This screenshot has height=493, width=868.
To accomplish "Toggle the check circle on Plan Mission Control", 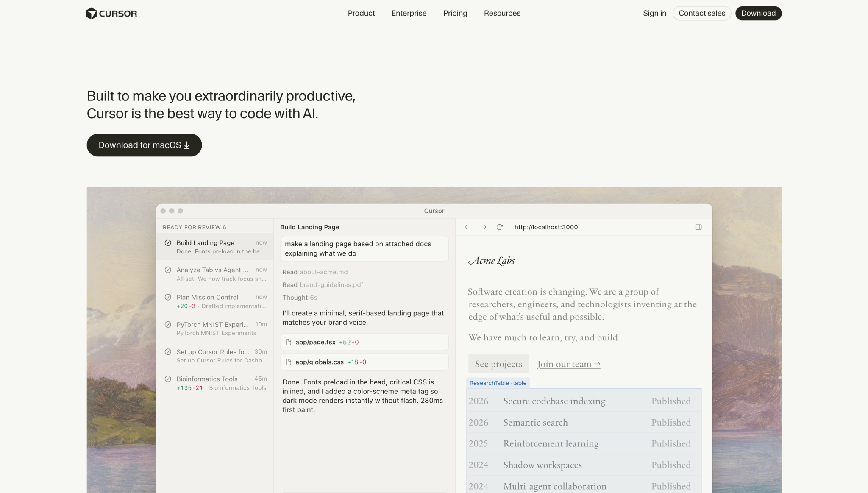I will [x=168, y=297].
